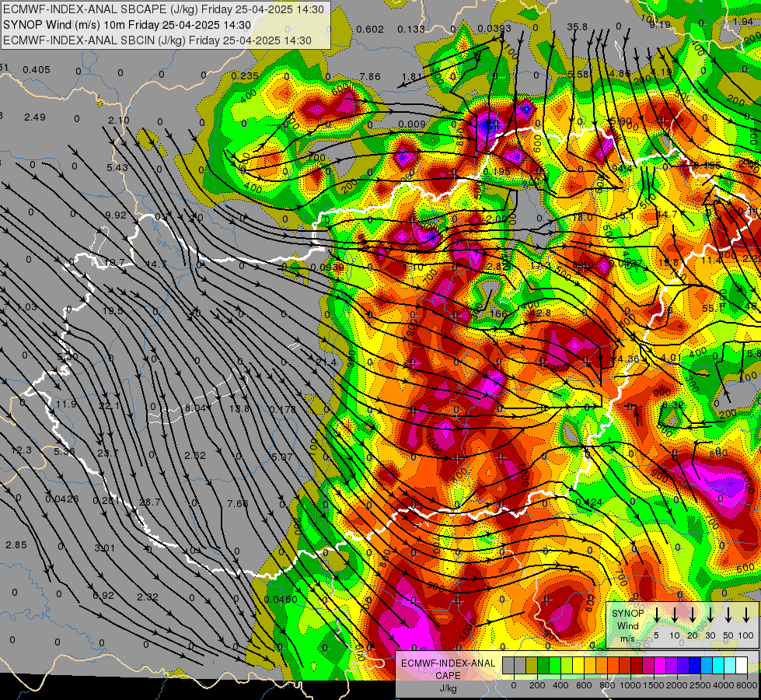Select the red swatch left of 1000 tick

pyautogui.click(x=625, y=665)
